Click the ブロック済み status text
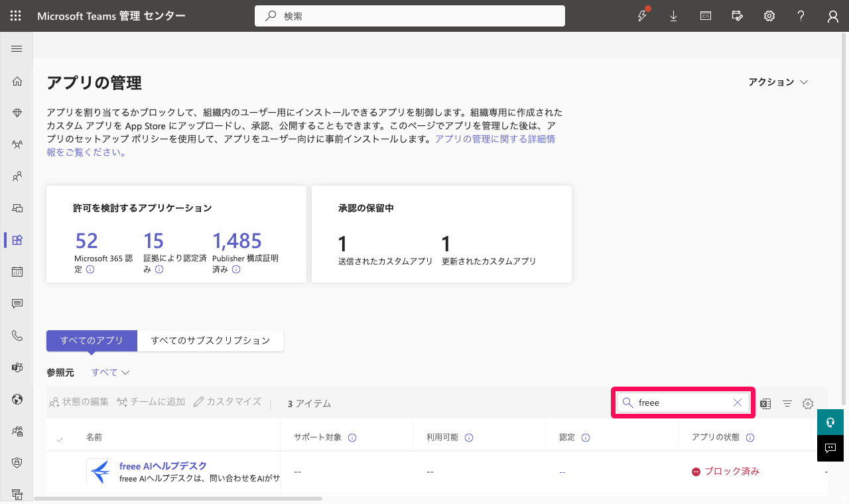The image size is (849, 504). [x=732, y=472]
